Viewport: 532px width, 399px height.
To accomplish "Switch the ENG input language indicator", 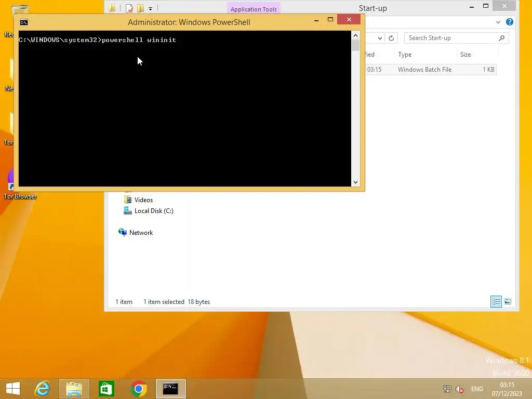I will (x=477, y=389).
